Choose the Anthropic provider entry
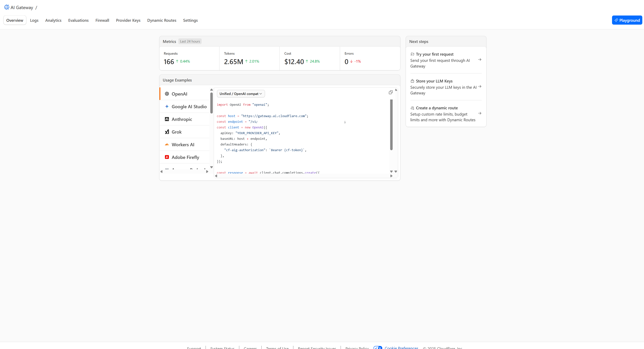The width and height of the screenshot is (644, 349). point(182,119)
